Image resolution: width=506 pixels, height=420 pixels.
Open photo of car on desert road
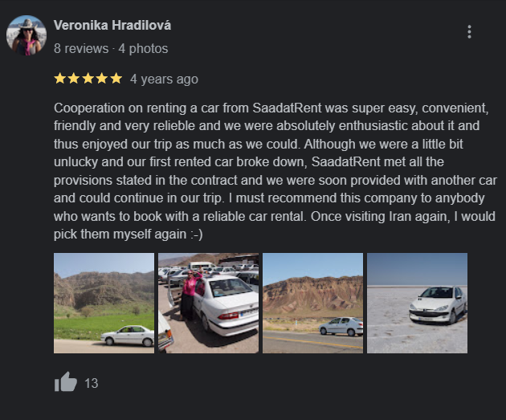312,304
